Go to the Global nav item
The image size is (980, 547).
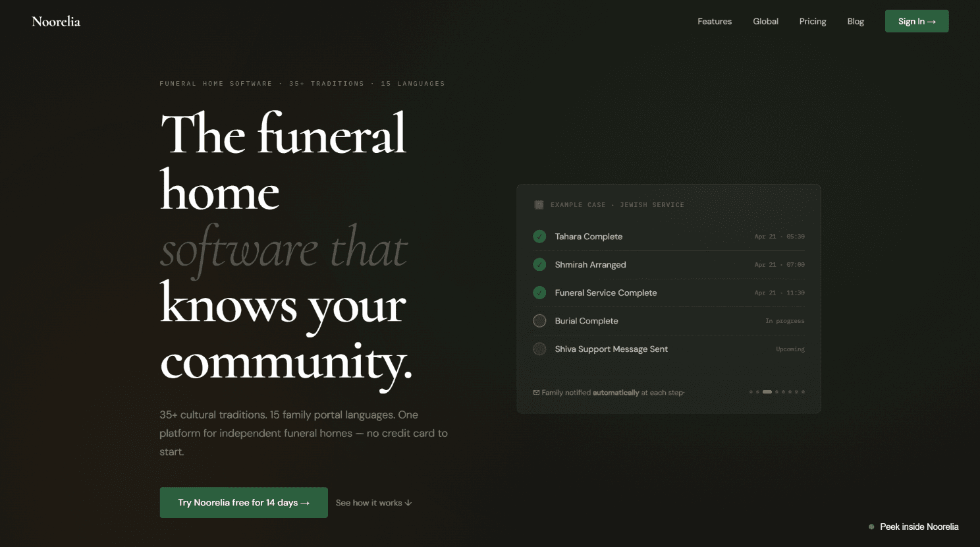765,21
